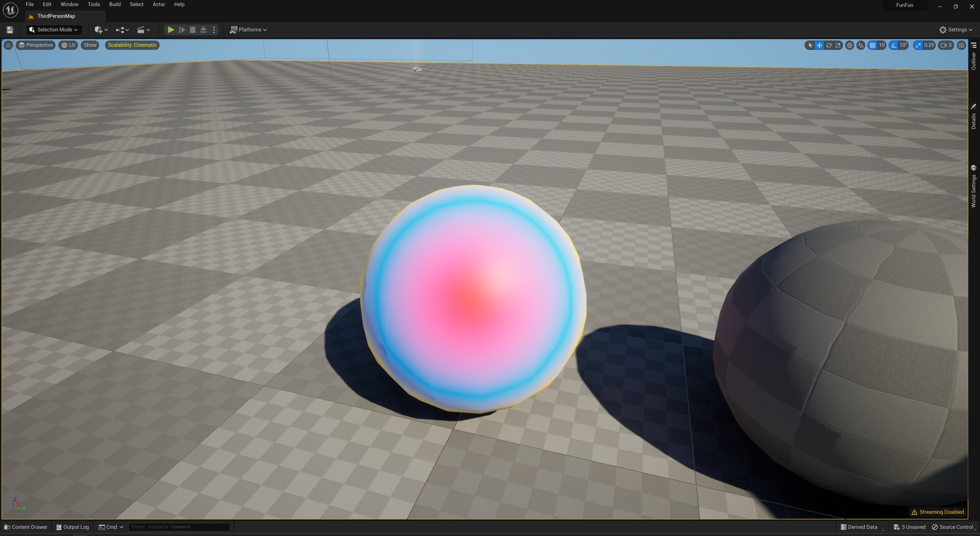Open the Content Drawer
The width and height of the screenshot is (980, 536).
coord(25,527)
